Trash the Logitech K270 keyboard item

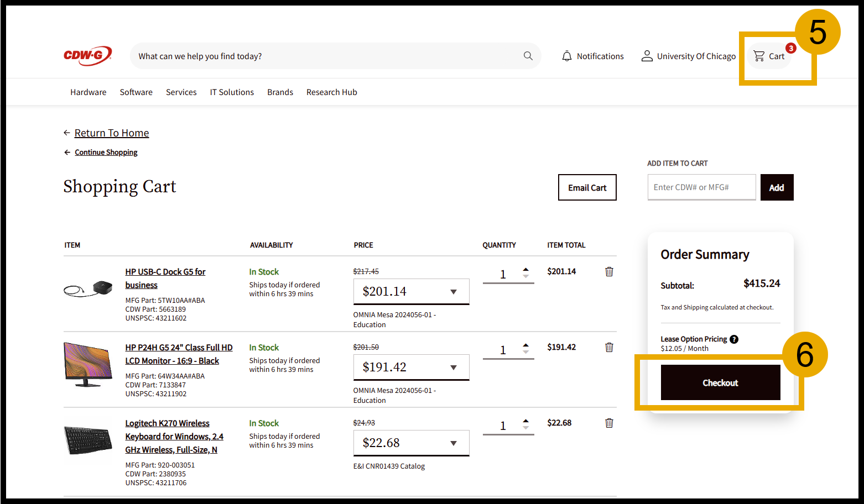[x=609, y=423]
